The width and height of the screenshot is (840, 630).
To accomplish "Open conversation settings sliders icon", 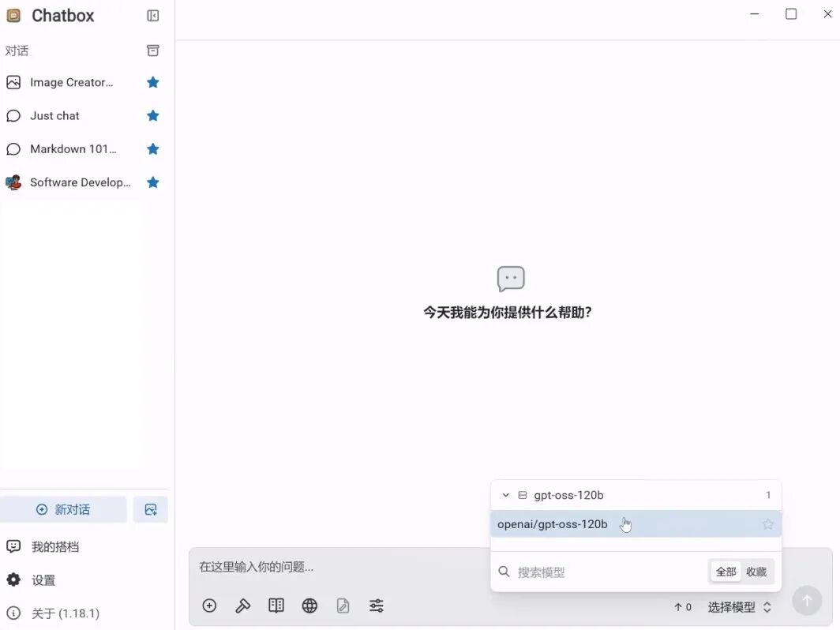I will [377, 606].
